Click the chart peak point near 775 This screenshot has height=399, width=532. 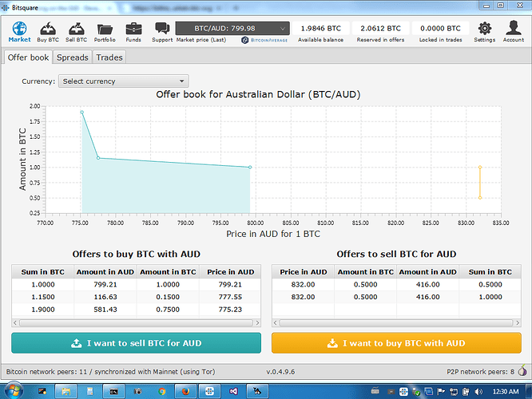[x=81, y=113]
